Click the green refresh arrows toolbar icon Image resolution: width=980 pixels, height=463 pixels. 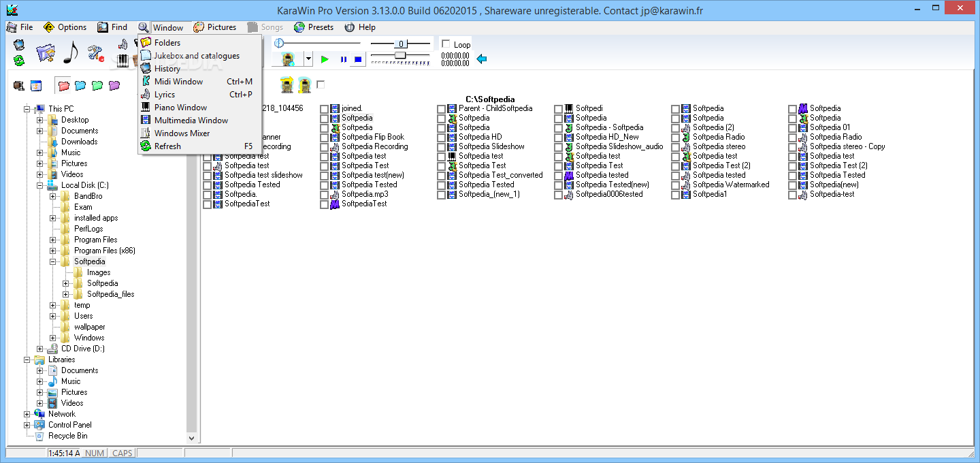click(19, 61)
